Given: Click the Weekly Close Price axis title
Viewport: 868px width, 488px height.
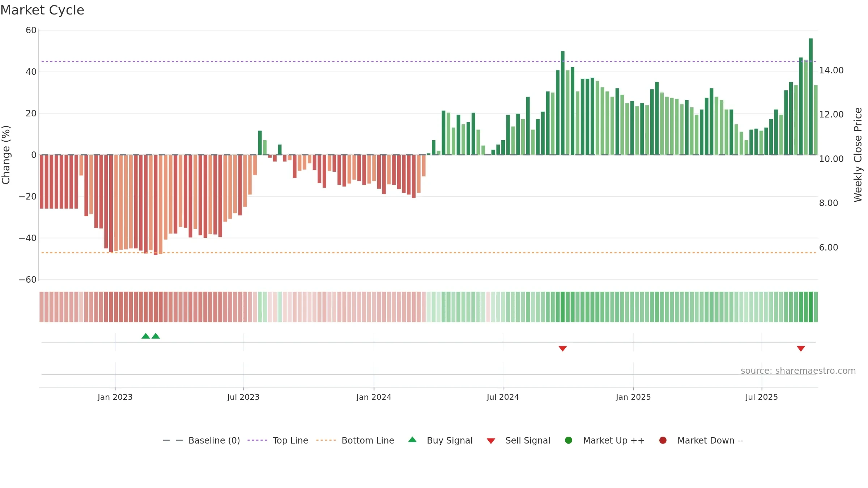Looking at the screenshot, I should 858,155.
